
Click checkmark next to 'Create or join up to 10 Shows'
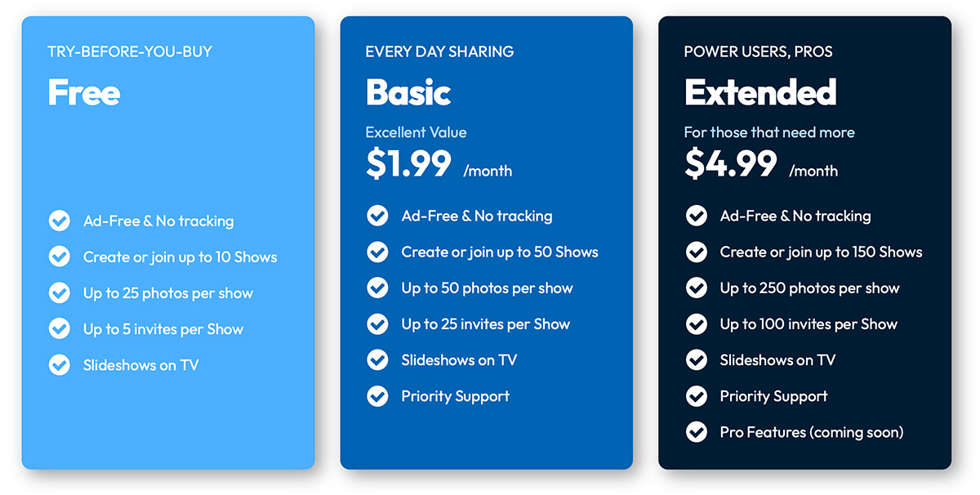click(60, 257)
